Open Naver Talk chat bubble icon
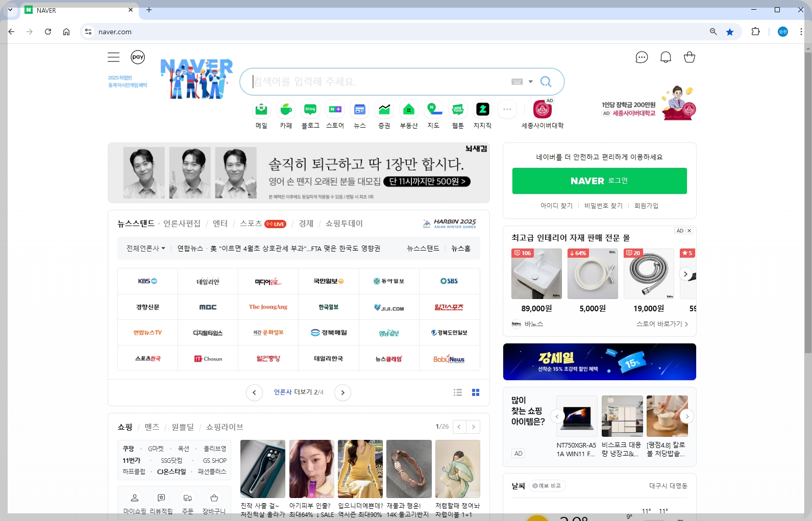The height and width of the screenshot is (521, 812). (642, 57)
